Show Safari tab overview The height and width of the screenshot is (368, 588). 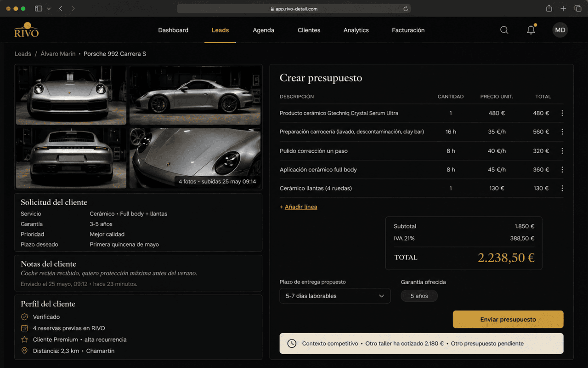point(578,9)
